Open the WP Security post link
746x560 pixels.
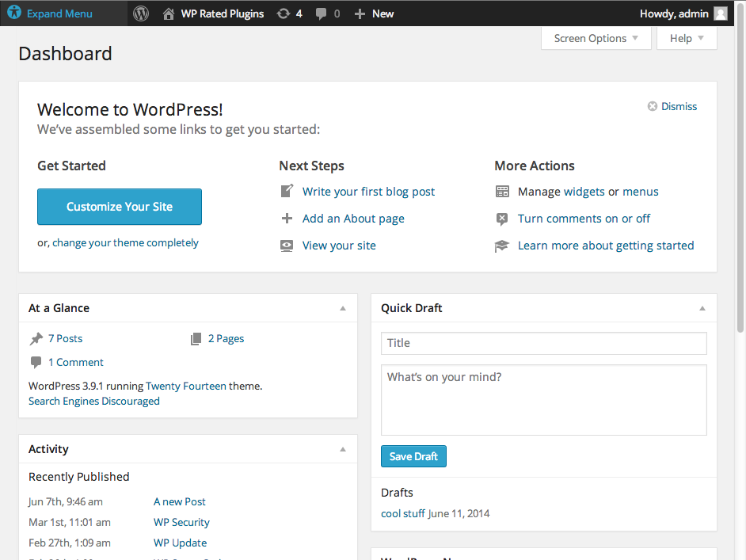(x=181, y=522)
